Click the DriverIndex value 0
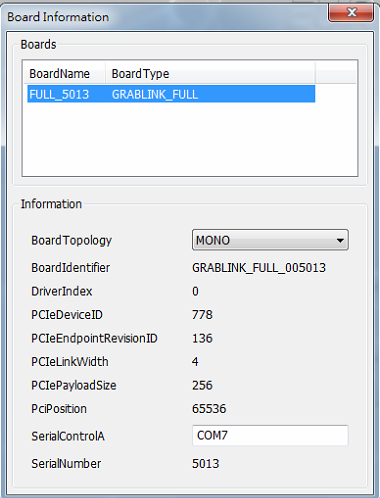 [x=195, y=291]
